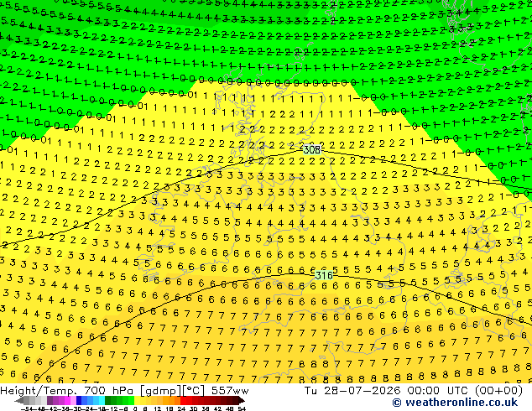
Task: Click the Height/Temp. 700 hPa title text
Action: coord(69,391)
